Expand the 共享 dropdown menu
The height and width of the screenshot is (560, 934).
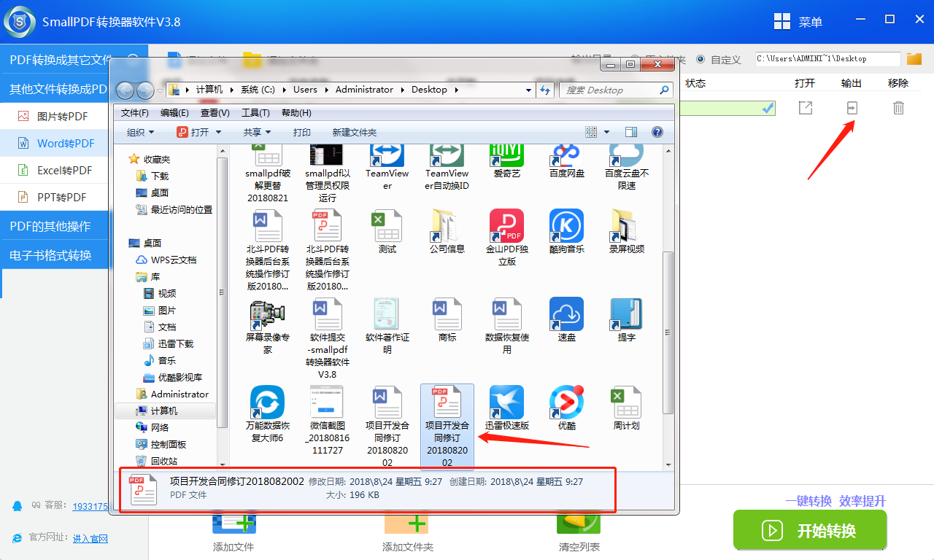point(257,132)
